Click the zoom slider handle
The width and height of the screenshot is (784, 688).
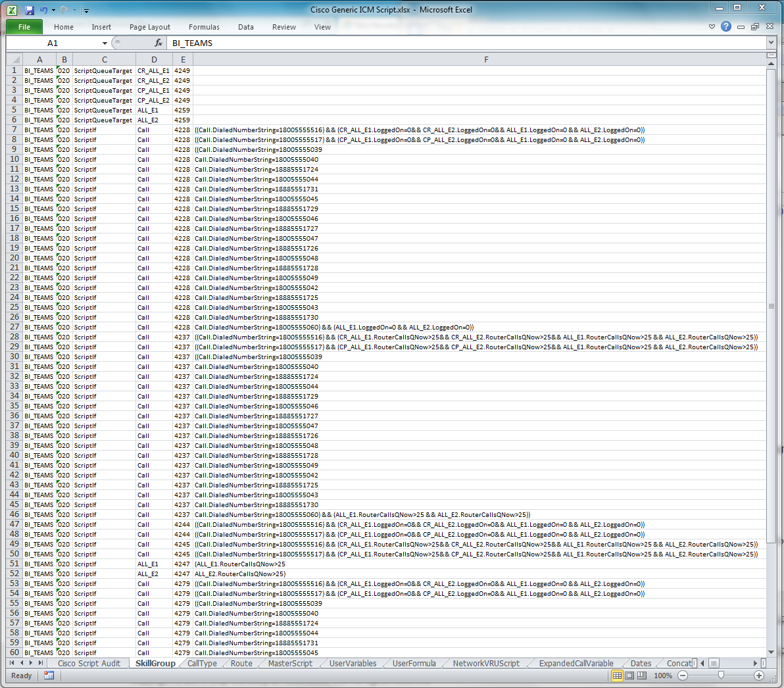(720, 676)
